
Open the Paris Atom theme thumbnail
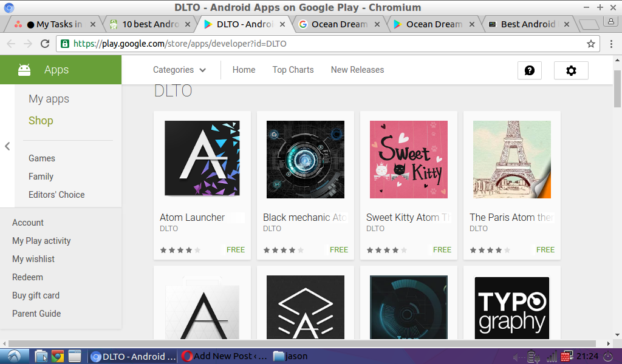click(x=511, y=160)
